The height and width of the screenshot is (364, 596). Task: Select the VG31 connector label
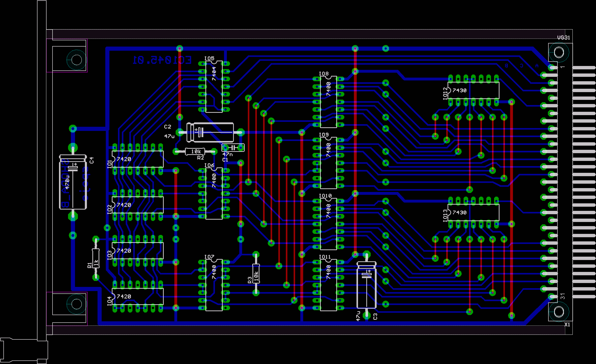pyautogui.click(x=563, y=38)
